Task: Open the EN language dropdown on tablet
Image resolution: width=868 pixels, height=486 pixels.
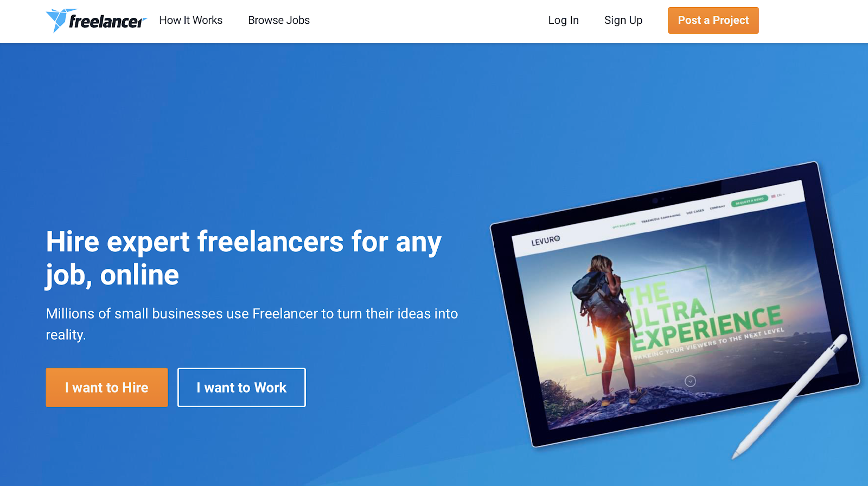Action: click(781, 195)
